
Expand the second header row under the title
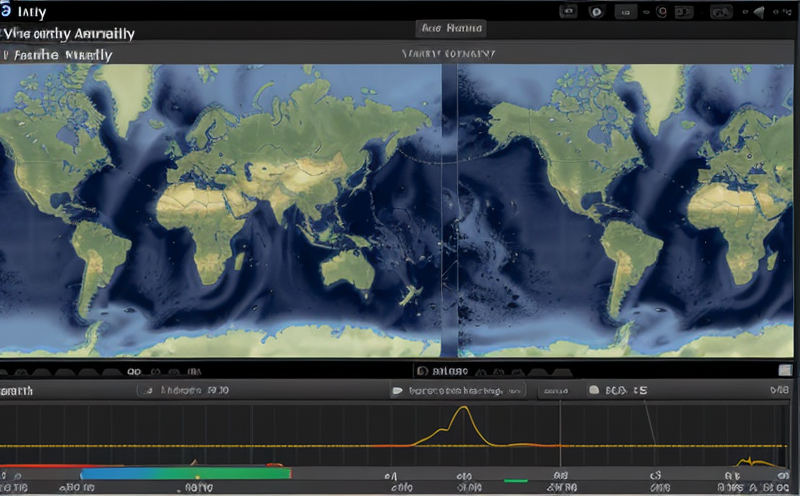click(58, 55)
